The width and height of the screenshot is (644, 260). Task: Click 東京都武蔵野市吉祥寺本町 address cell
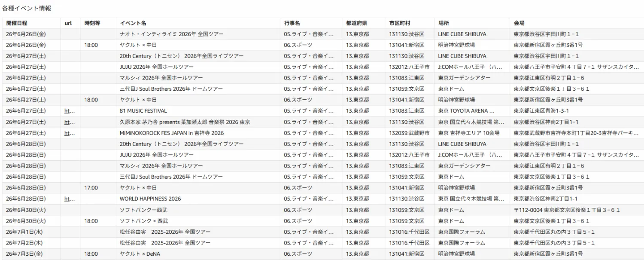(576, 133)
